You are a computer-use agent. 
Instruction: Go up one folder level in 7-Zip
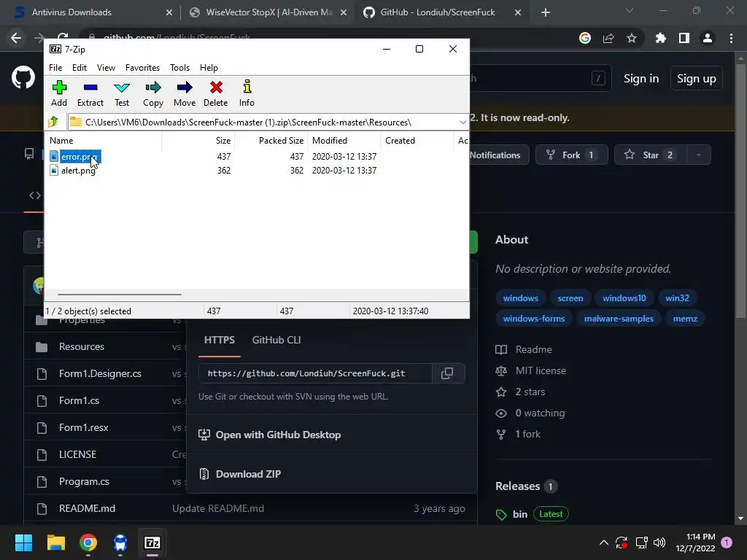pyautogui.click(x=53, y=122)
